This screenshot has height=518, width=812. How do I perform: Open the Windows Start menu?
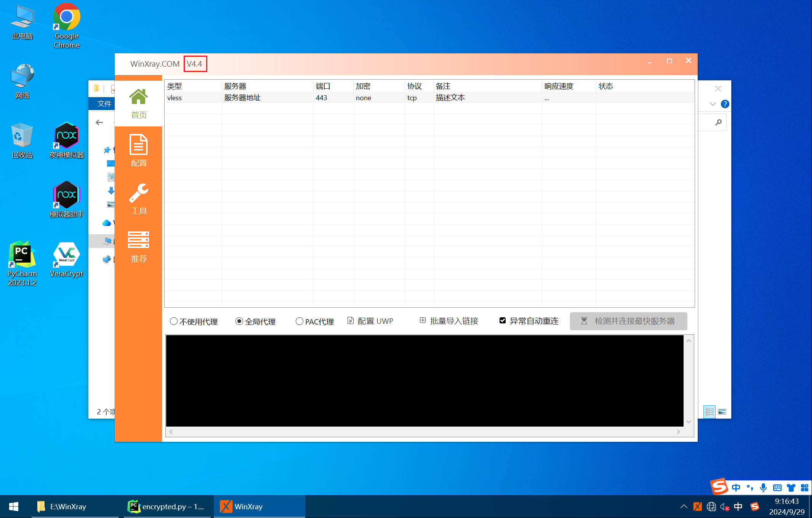[14, 507]
